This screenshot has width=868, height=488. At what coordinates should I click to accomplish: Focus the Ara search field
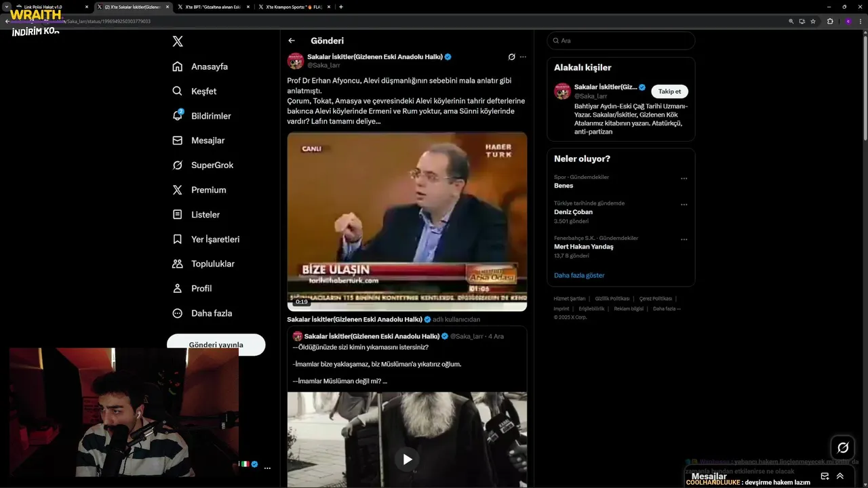tap(621, 41)
